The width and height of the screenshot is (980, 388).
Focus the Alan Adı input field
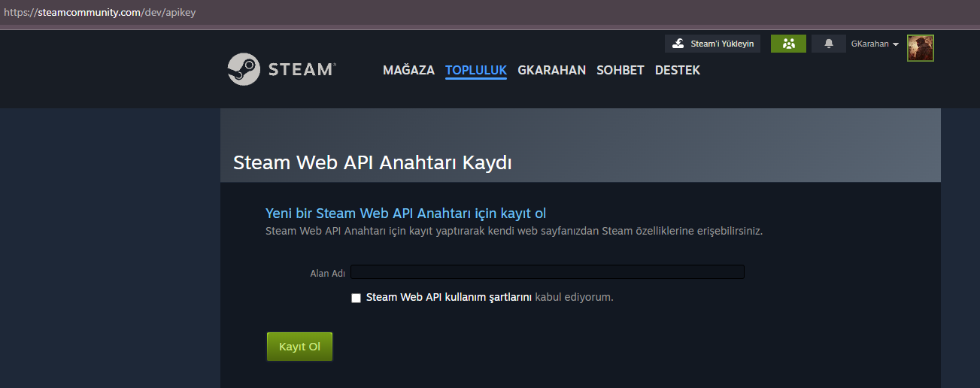pyautogui.click(x=548, y=272)
